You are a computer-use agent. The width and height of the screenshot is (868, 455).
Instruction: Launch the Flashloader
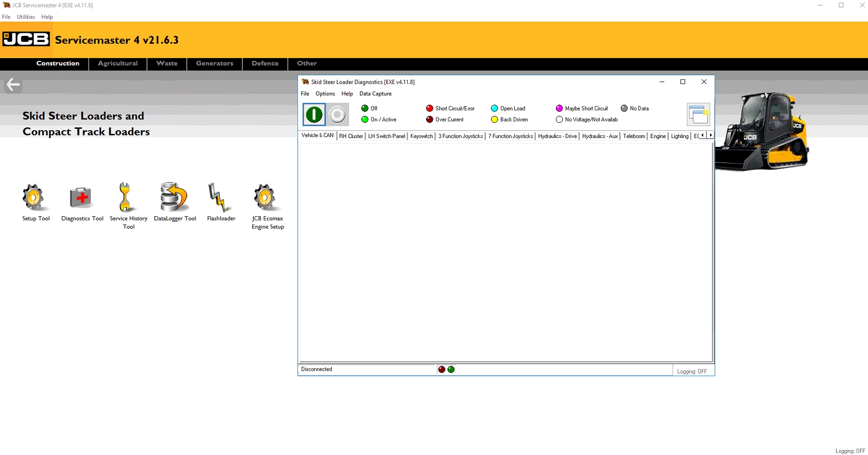220,199
